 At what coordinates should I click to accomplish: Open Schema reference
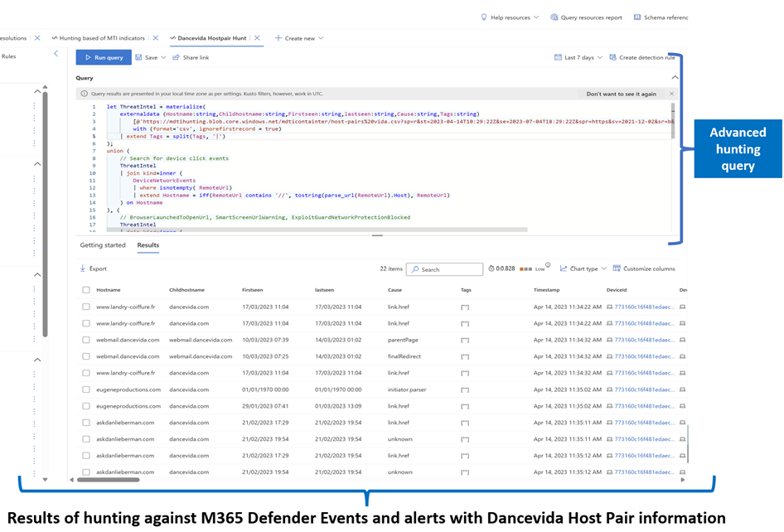[x=661, y=17]
